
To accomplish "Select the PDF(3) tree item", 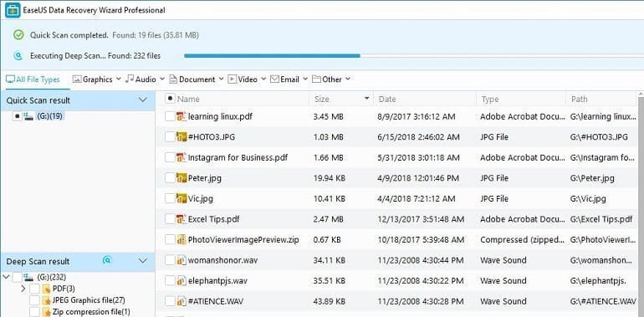I will [x=64, y=289].
